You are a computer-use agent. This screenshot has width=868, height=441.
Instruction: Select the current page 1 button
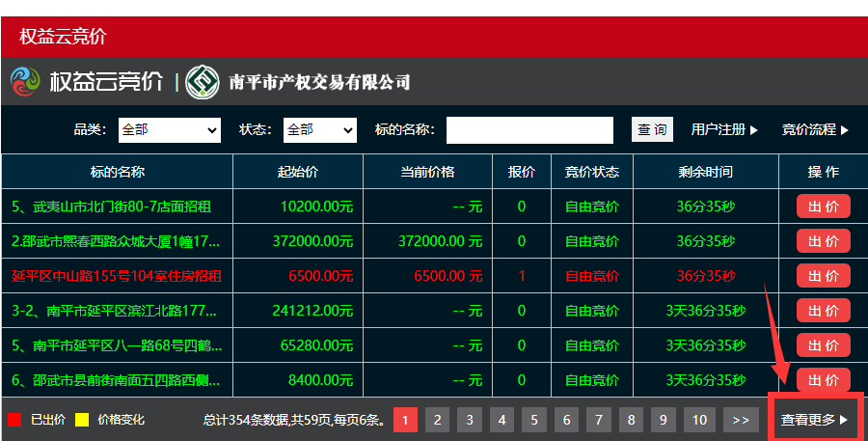click(405, 420)
